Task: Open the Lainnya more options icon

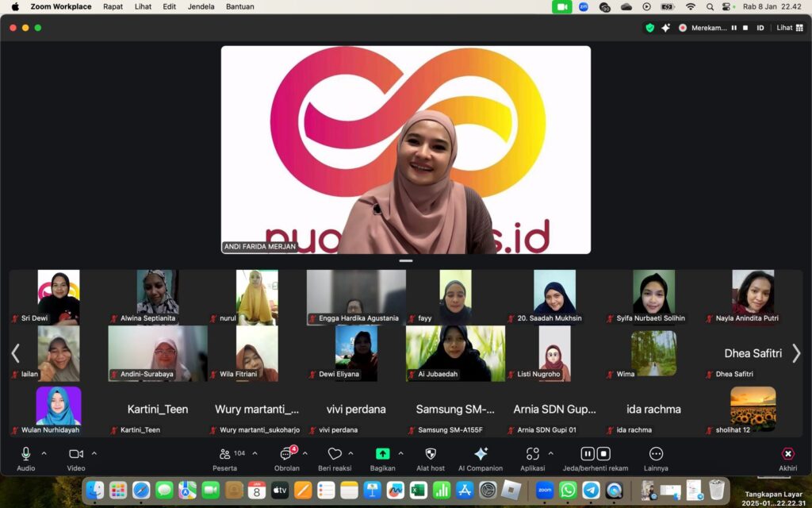Action: [656, 454]
